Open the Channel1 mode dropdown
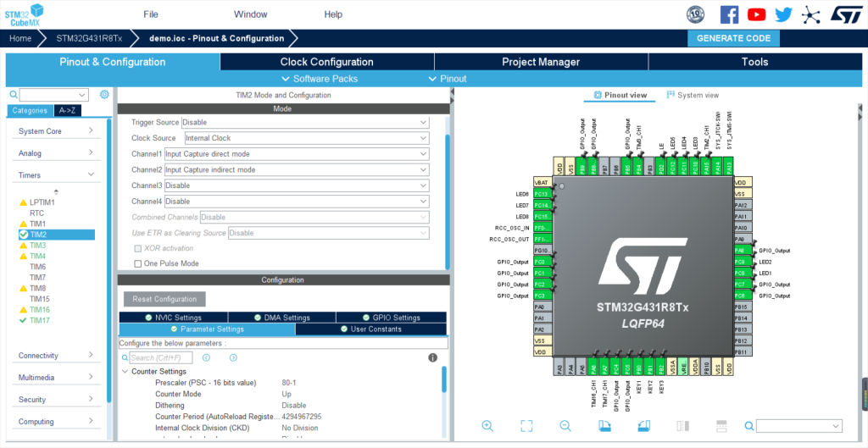Image resolution: width=868 pixels, height=448 pixels. click(x=297, y=154)
